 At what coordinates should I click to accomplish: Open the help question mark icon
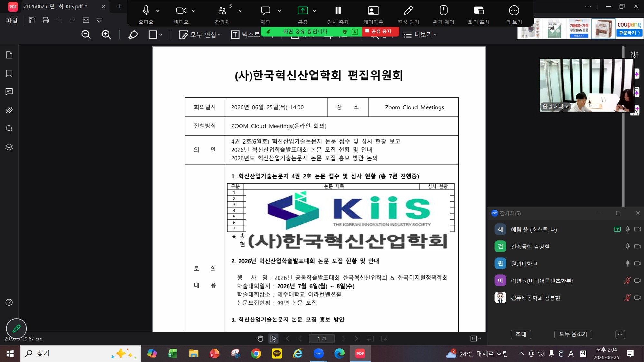[9, 302]
